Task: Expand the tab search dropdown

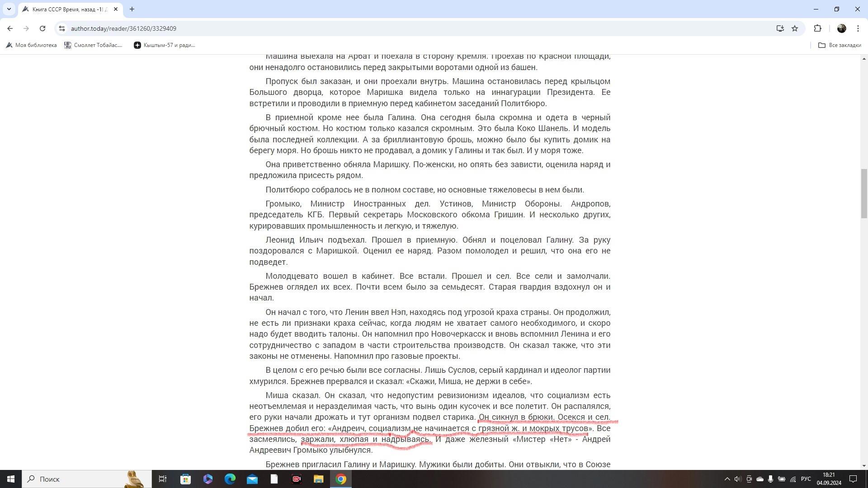Action: (9, 9)
